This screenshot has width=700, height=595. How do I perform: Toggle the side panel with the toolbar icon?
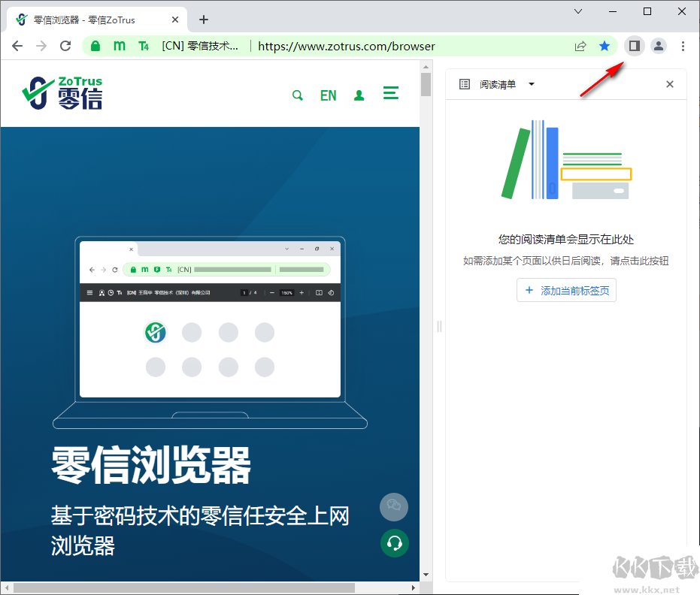tap(634, 46)
